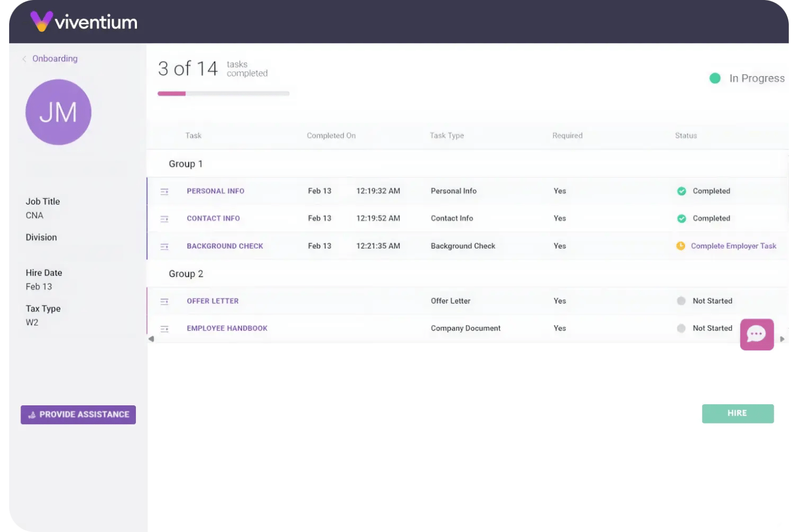Click the Viventium logo
The width and height of the screenshot is (798, 532).
[84, 22]
